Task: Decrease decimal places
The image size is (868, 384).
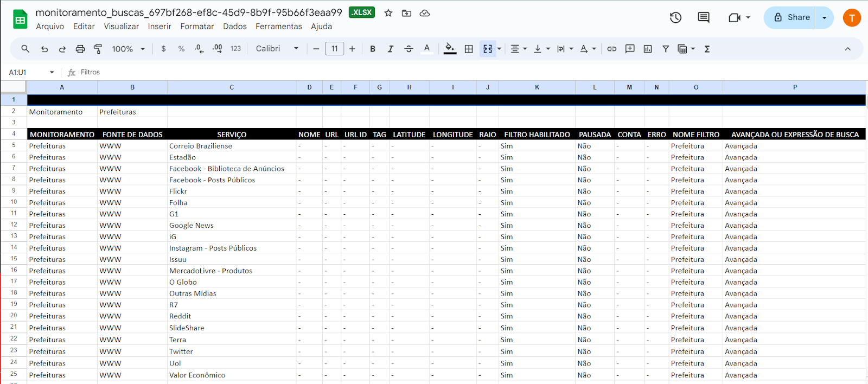Action: pos(199,49)
